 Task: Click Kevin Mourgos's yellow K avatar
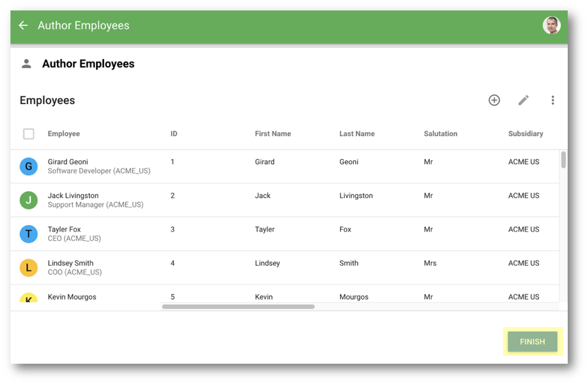coord(29,298)
